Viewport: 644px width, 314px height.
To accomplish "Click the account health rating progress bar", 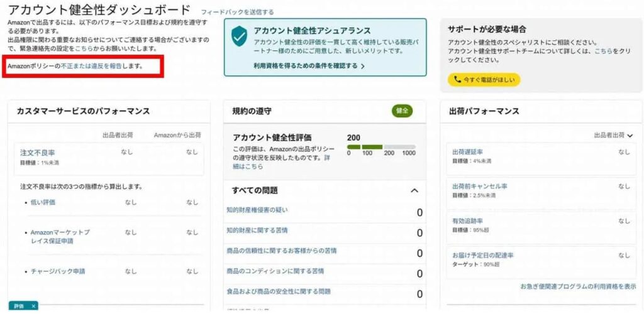I will click(381, 147).
